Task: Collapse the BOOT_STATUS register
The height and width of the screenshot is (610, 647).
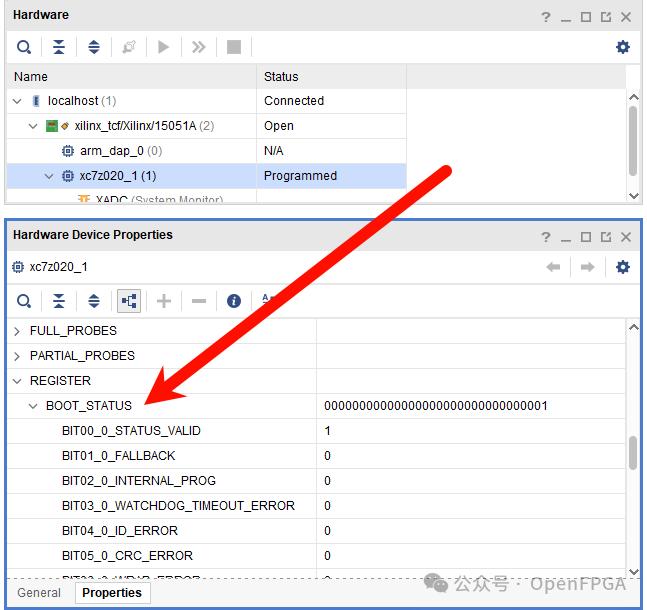Action: (33, 406)
